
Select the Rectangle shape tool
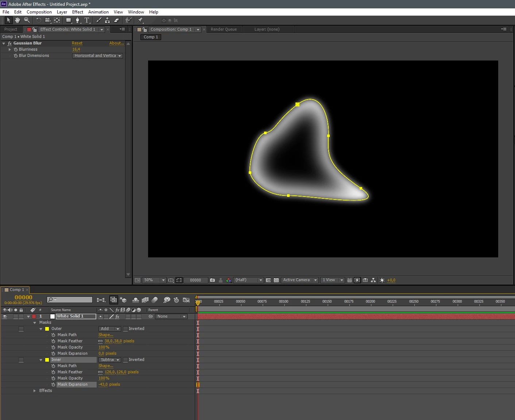click(69, 20)
